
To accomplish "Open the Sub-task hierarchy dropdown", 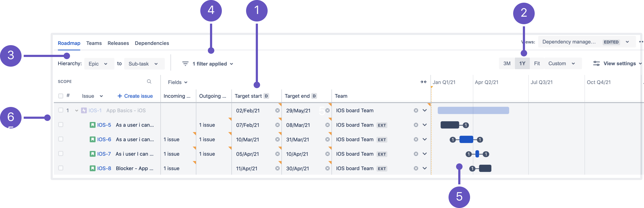I will point(144,64).
